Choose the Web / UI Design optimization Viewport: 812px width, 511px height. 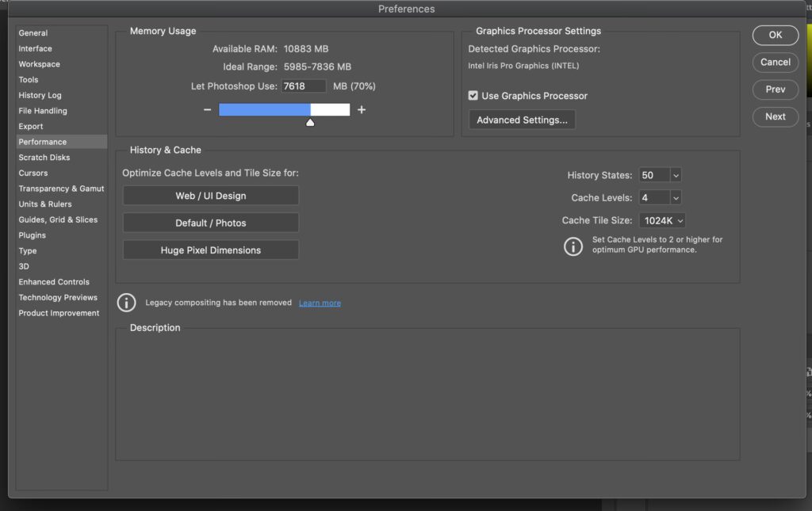tap(211, 196)
